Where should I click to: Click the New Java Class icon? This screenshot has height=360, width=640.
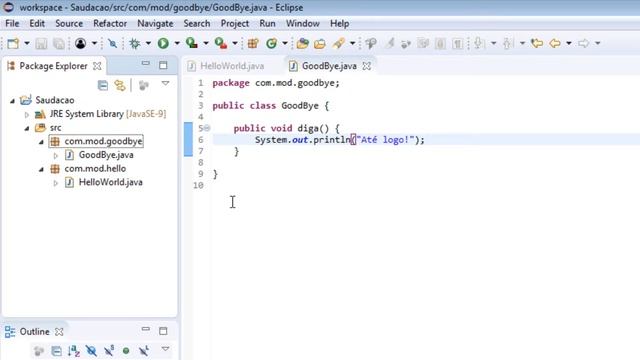(x=271, y=43)
